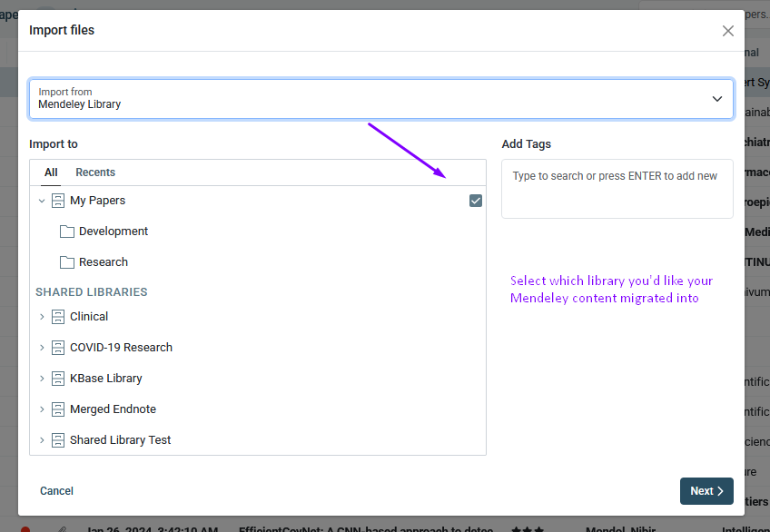Close the Import files dialog

point(727,31)
